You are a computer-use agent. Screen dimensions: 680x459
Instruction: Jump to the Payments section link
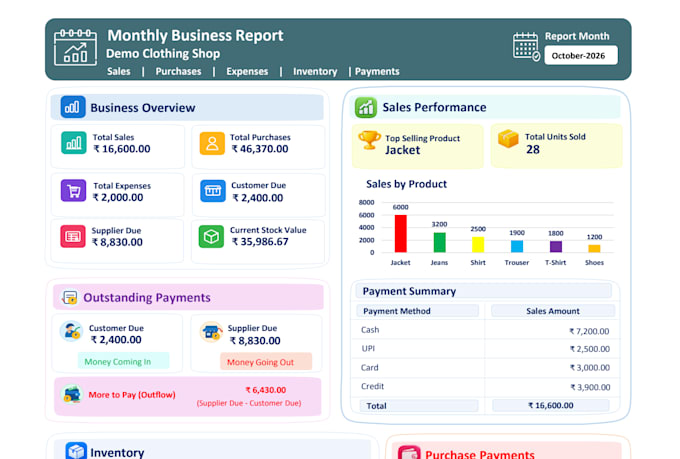pos(377,72)
